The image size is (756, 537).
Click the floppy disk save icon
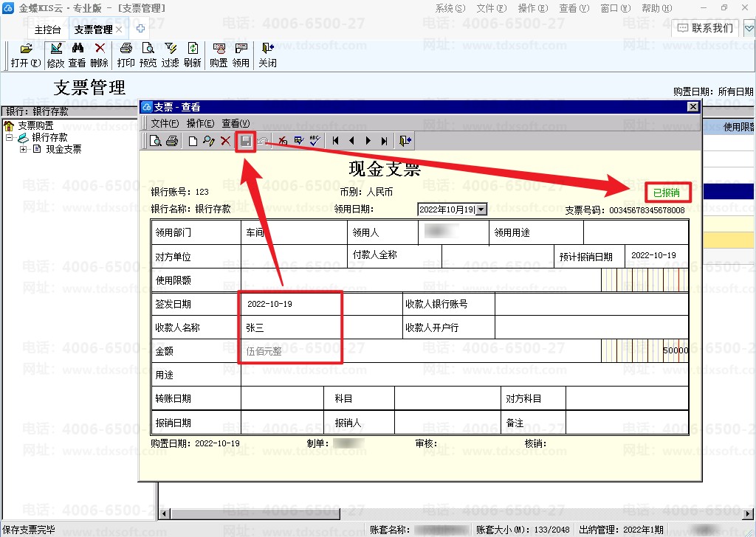pos(246,141)
